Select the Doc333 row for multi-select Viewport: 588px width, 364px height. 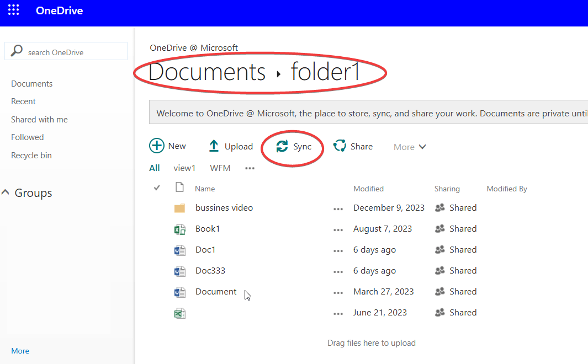(210, 270)
